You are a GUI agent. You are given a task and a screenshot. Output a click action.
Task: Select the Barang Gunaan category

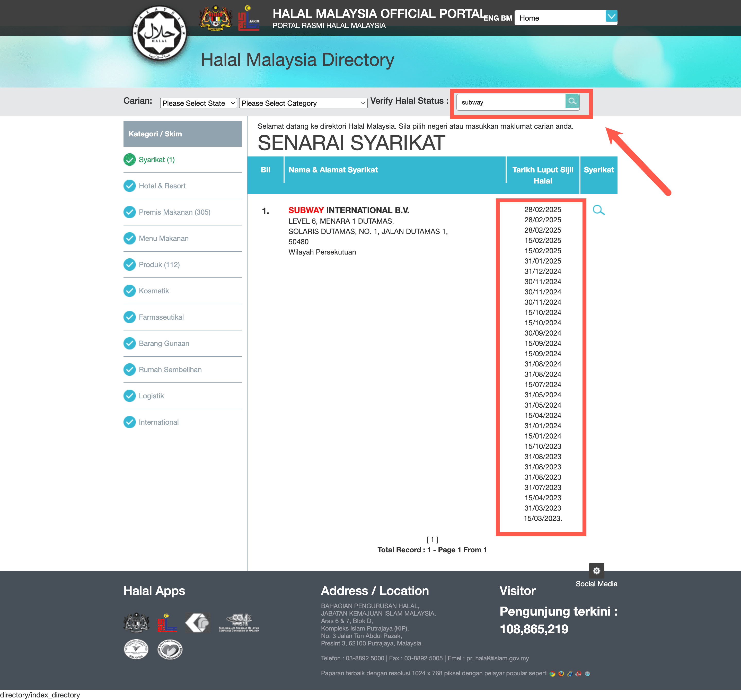click(x=164, y=343)
